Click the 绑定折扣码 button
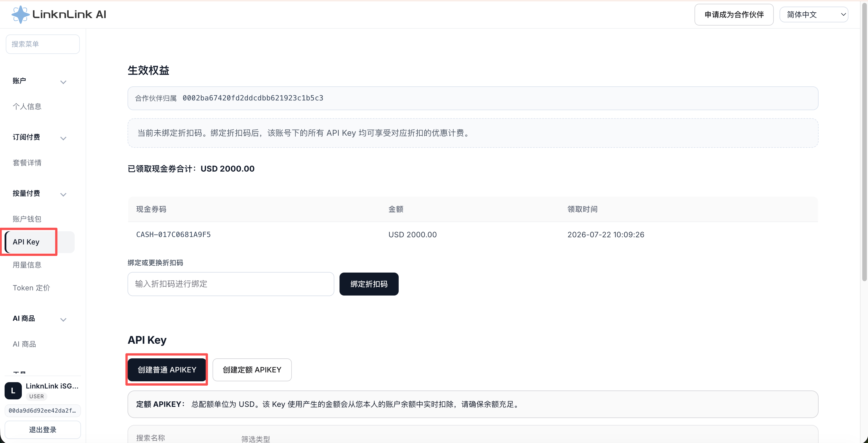 [x=369, y=284]
